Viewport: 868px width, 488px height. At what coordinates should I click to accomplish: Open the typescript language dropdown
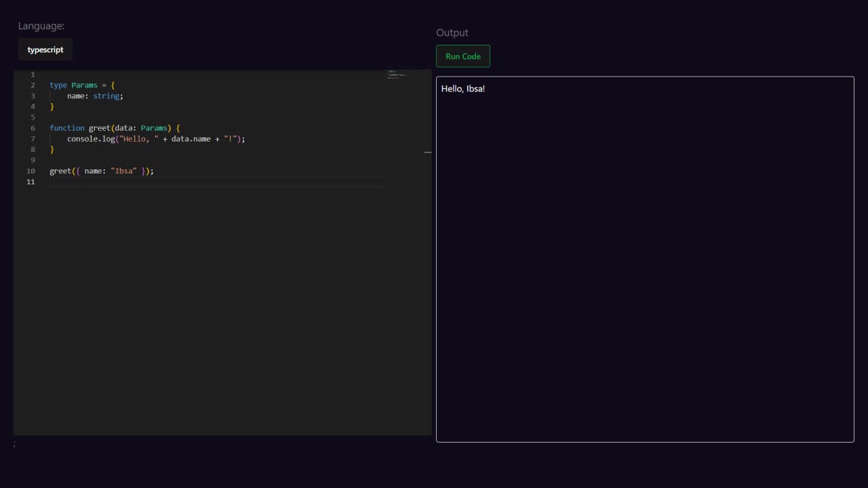tap(45, 49)
